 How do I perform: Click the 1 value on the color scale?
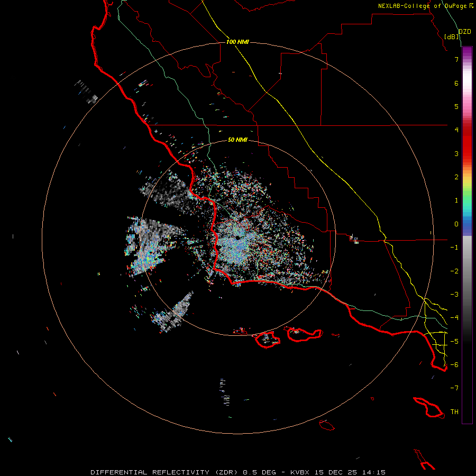coord(456,200)
